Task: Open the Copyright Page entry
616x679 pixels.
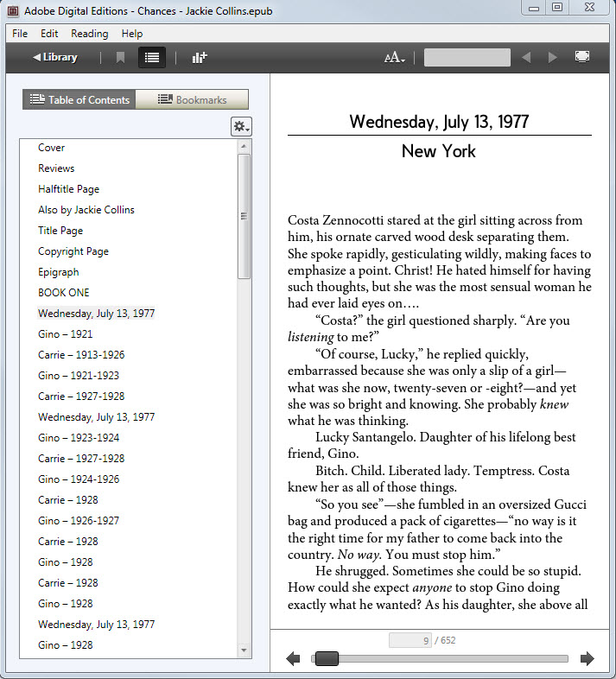Action: (73, 251)
